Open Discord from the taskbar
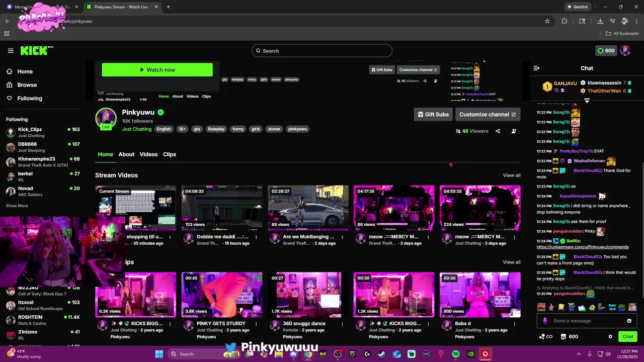 tap(293, 354)
